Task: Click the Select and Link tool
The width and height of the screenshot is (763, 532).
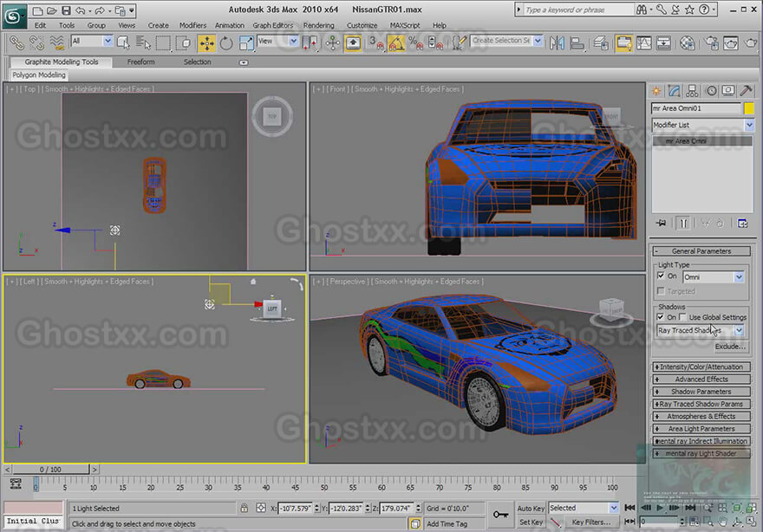Action: point(16,43)
